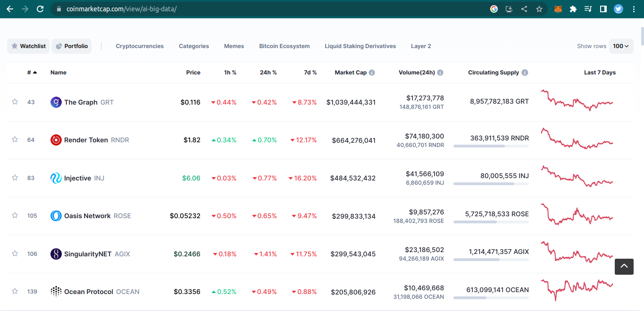
Task: Open The Graph GRT coin page
Action: [x=89, y=102]
